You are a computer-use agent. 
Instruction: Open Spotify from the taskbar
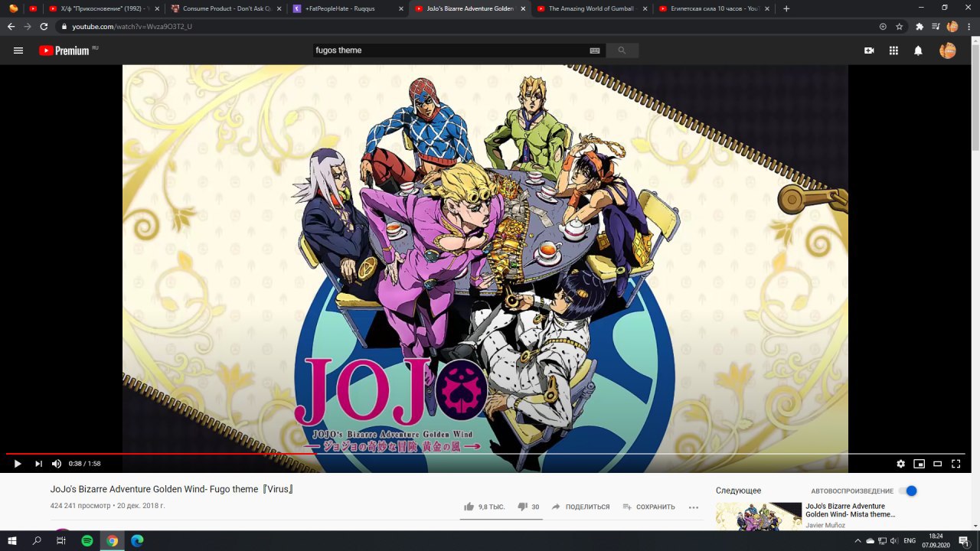pos(87,540)
